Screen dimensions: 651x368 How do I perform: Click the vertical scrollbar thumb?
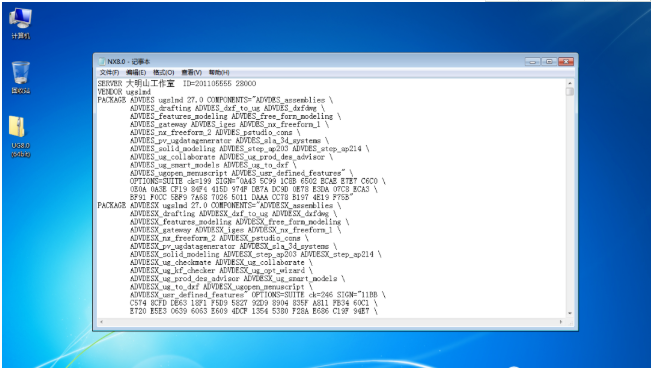[x=570, y=91]
